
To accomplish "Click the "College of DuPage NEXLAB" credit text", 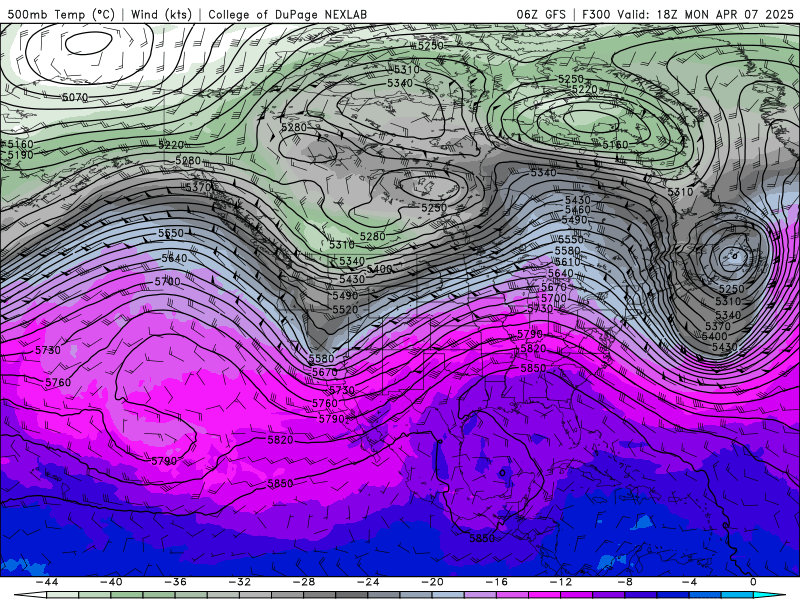I will (x=287, y=14).
